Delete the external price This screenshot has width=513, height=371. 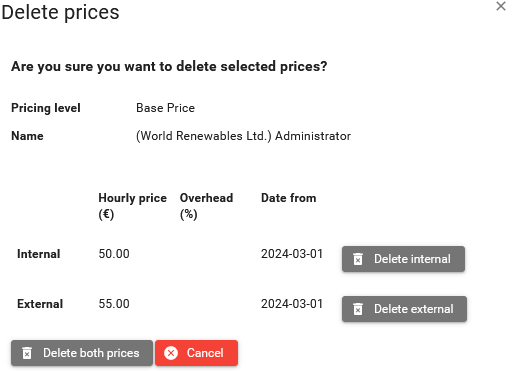(x=404, y=309)
